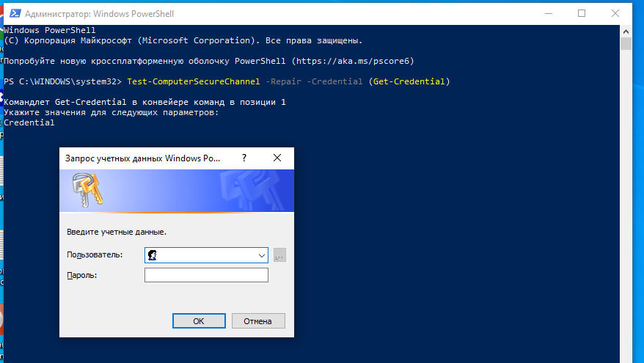Image resolution: width=644 pixels, height=363 pixels.
Task: Click the Test-ComputerSecureChannel command text
Action: pyautogui.click(x=194, y=81)
